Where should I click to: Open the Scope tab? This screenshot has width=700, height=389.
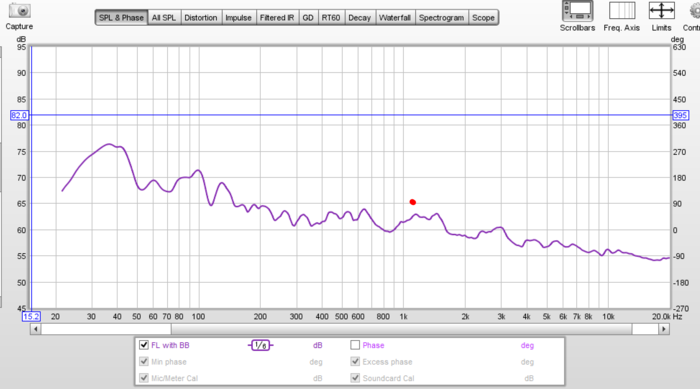(483, 18)
